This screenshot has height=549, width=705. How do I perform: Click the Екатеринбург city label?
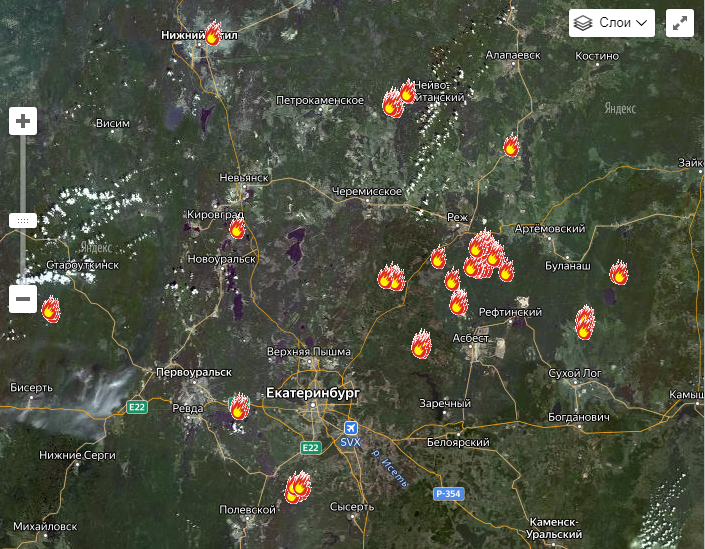[x=312, y=394]
